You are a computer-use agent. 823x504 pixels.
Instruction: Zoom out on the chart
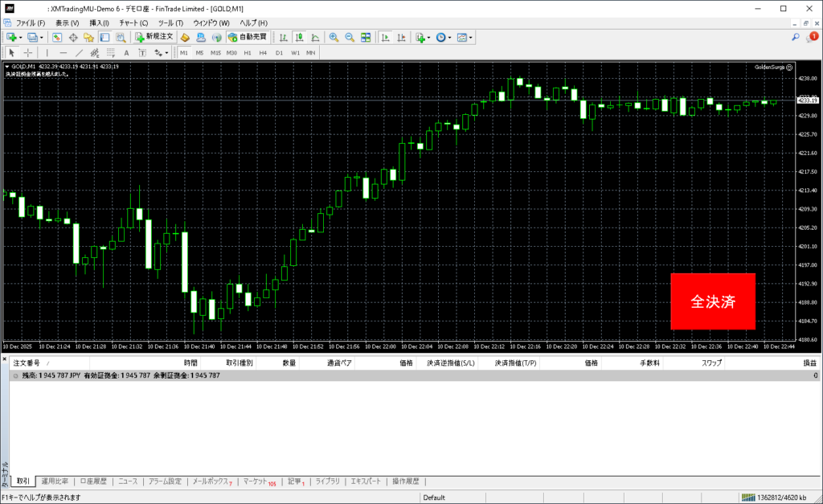350,37
